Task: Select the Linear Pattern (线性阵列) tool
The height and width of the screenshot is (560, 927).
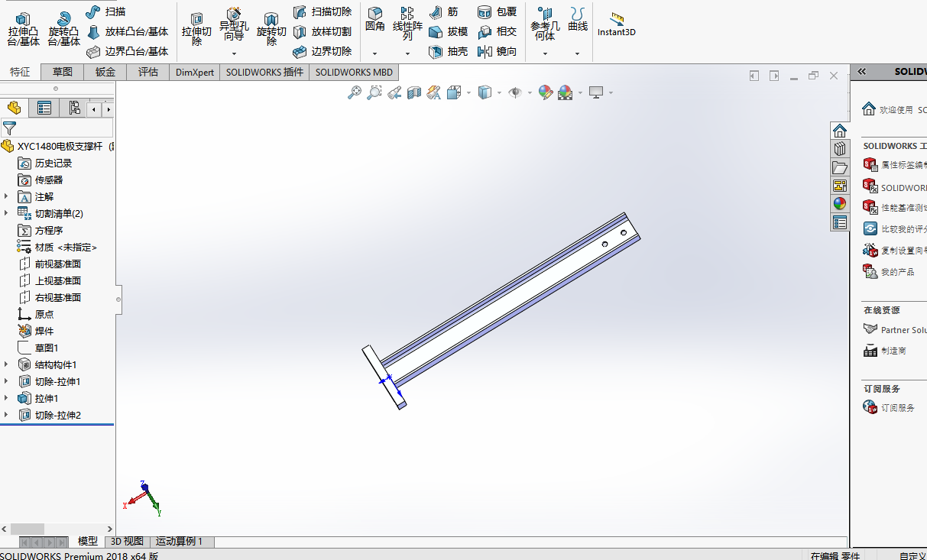Action: coord(407,23)
